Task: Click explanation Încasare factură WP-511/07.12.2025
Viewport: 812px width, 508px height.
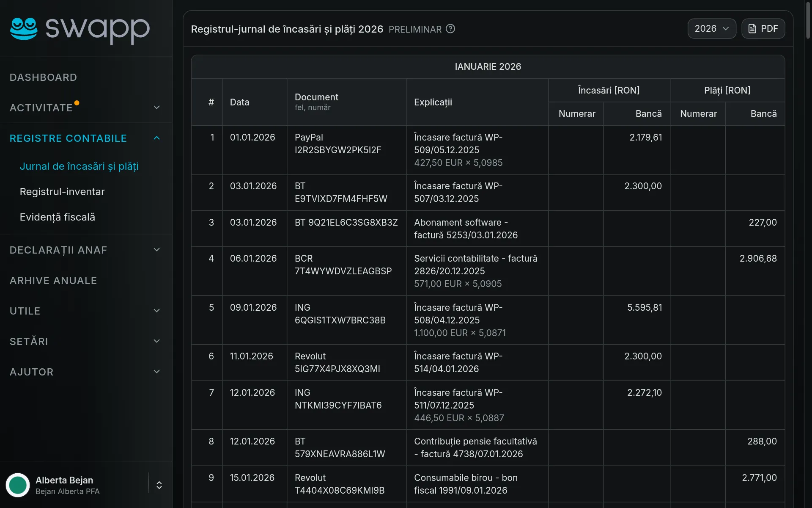Action: pyautogui.click(x=458, y=399)
